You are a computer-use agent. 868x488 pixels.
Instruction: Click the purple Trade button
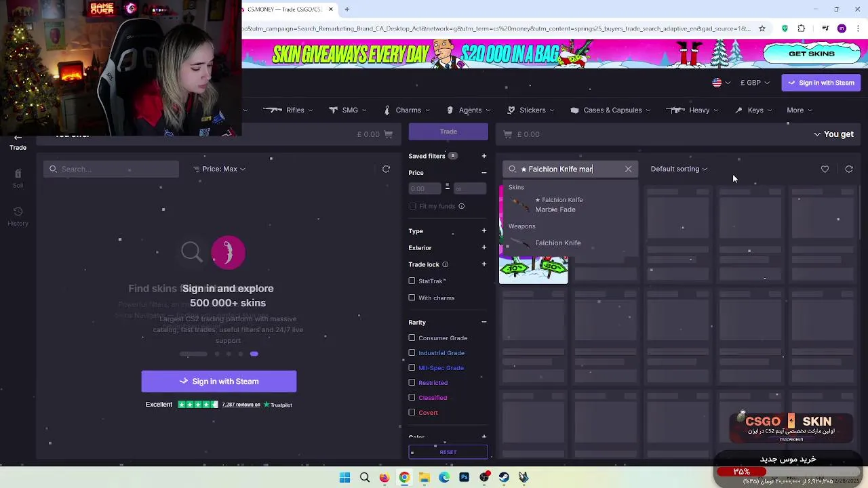[x=448, y=131]
